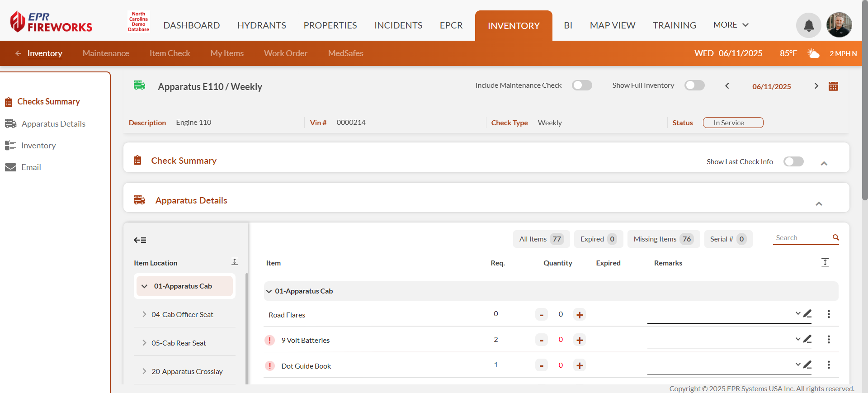Viewport: 868px width, 393px height.
Task: Increase quantity for Road Flares
Action: coord(580,315)
